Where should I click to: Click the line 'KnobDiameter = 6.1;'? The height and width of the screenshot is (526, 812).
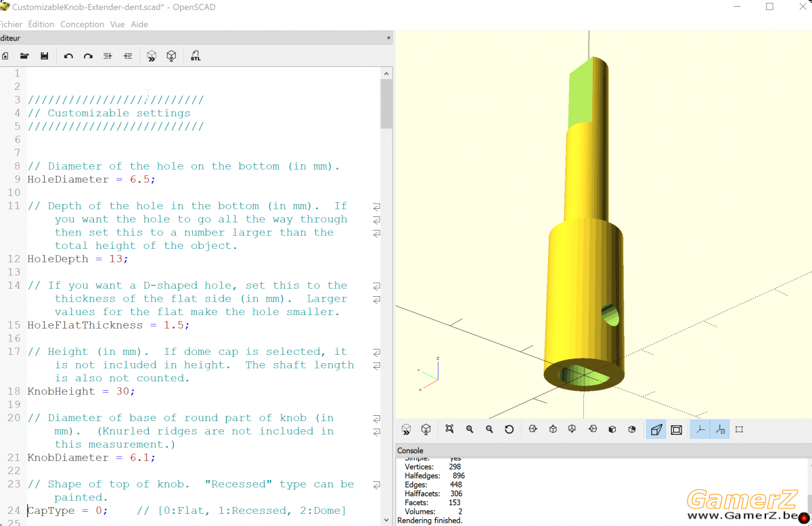point(91,458)
